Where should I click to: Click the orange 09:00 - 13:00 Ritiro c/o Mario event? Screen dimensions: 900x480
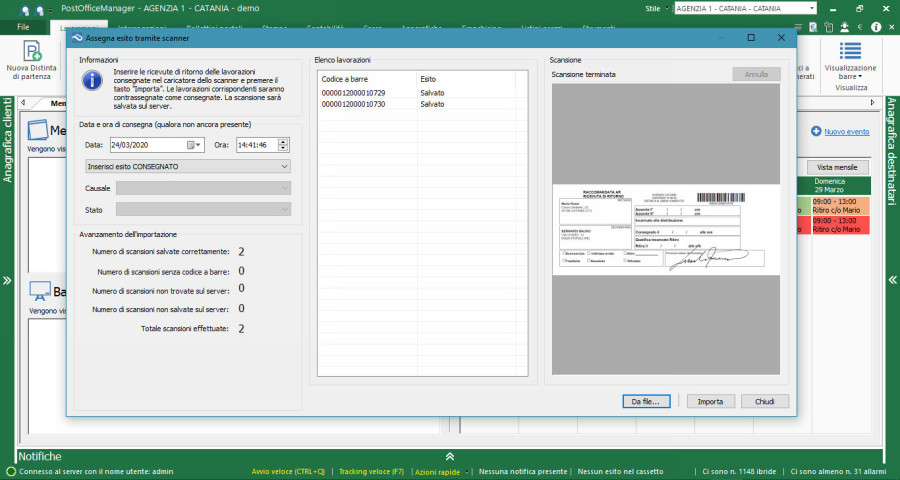click(841, 206)
